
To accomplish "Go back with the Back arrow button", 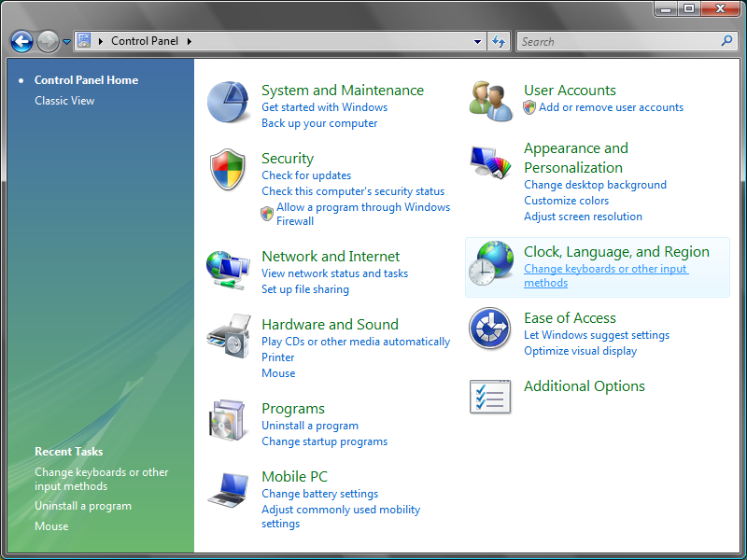I will click(x=21, y=41).
